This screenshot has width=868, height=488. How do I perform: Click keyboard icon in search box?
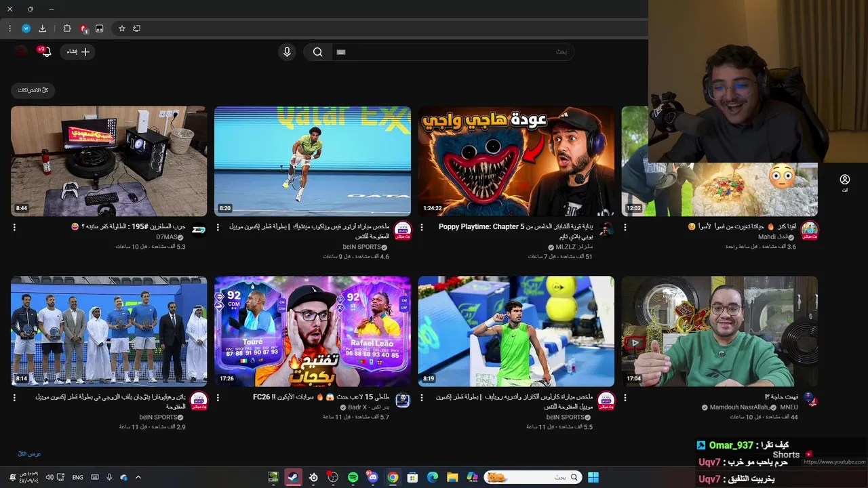[342, 52]
